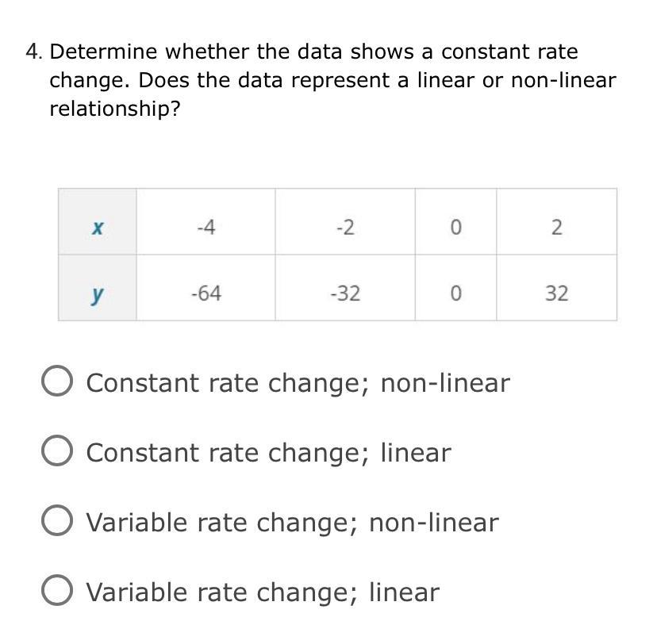Viewport: 657px width, 644px height.
Task: Click the table cell showing -64
Action: point(206,294)
